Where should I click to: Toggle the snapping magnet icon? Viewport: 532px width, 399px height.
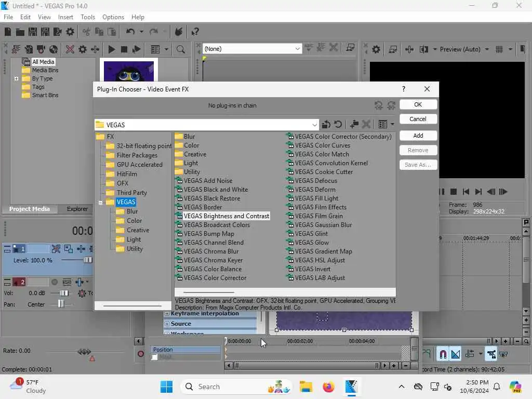coord(443,354)
